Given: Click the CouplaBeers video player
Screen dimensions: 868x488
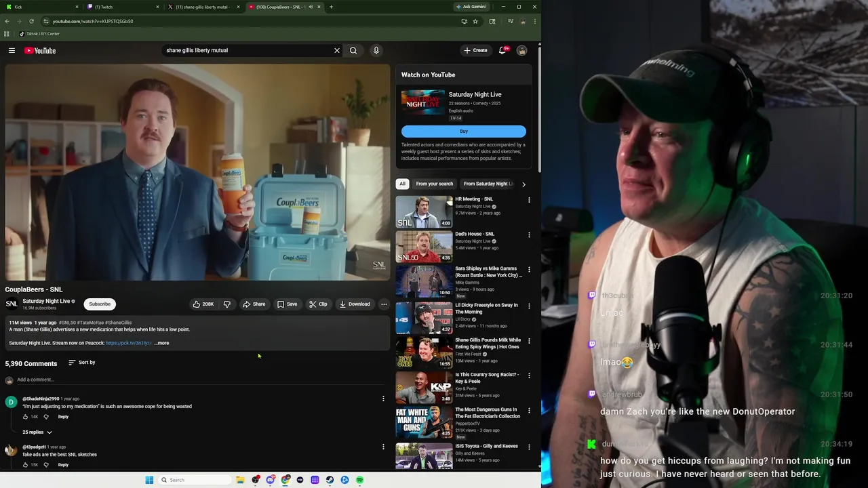Looking at the screenshot, I should [x=197, y=172].
